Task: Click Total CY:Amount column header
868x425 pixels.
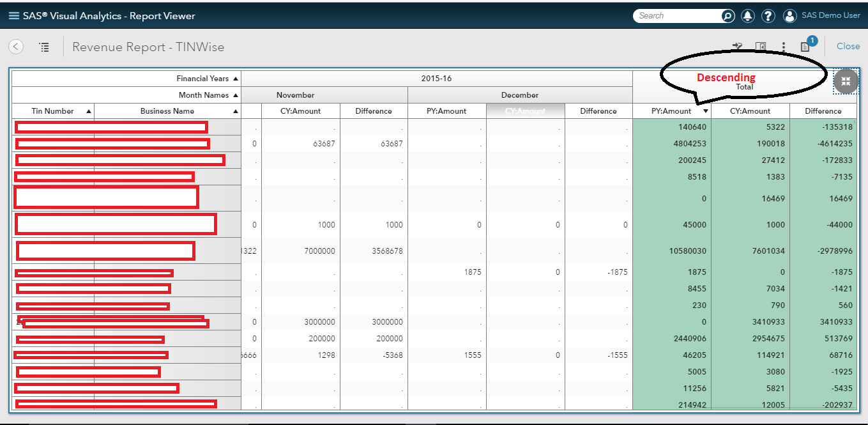Action: (x=750, y=111)
